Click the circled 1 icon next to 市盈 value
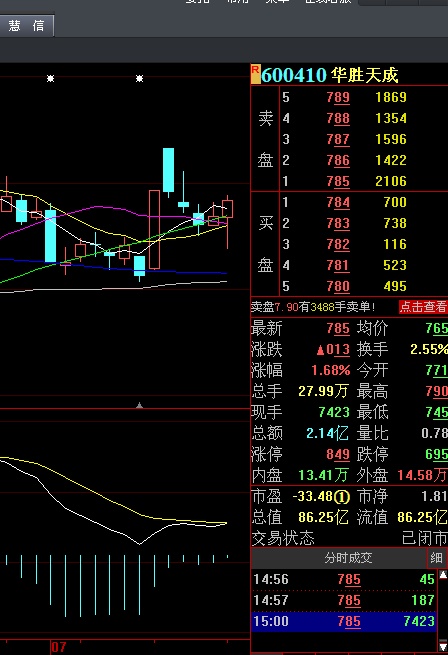The height and width of the screenshot is (655, 448). pos(342,496)
